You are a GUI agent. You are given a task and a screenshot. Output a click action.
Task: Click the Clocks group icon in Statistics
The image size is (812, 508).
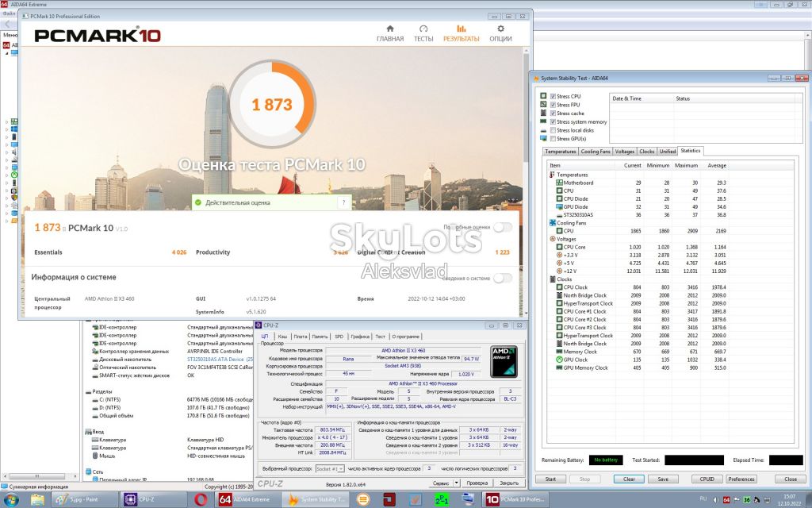(x=552, y=279)
